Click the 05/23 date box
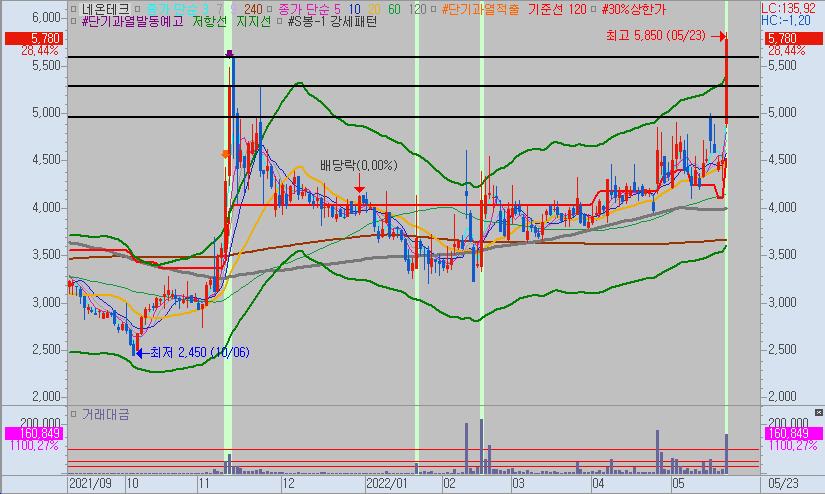The height and width of the screenshot is (494, 825). [x=783, y=483]
